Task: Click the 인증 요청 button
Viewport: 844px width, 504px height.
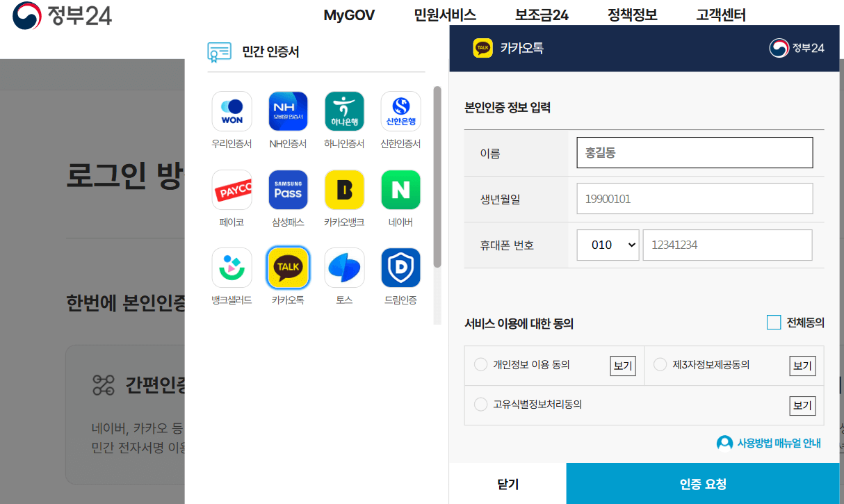Action: click(703, 484)
